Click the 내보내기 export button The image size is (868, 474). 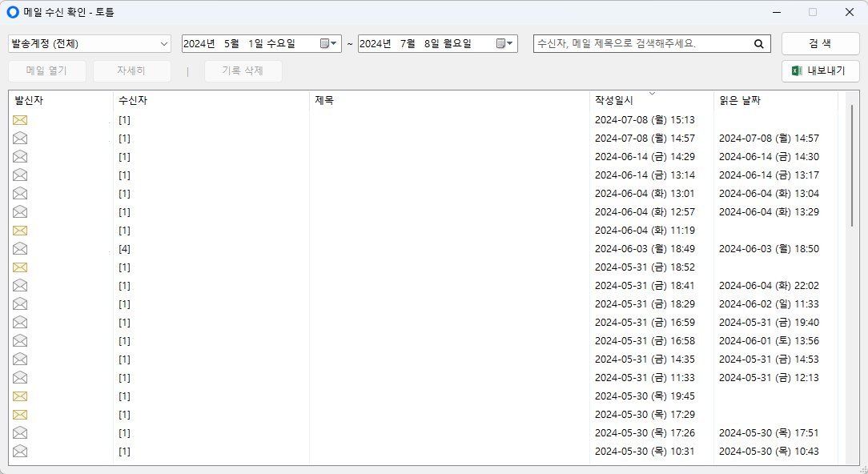click(821, 71)
